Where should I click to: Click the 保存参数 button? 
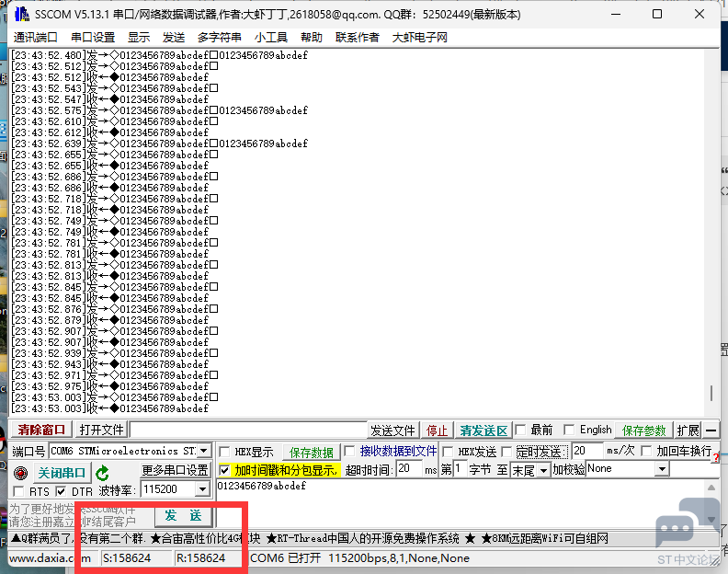644,430
